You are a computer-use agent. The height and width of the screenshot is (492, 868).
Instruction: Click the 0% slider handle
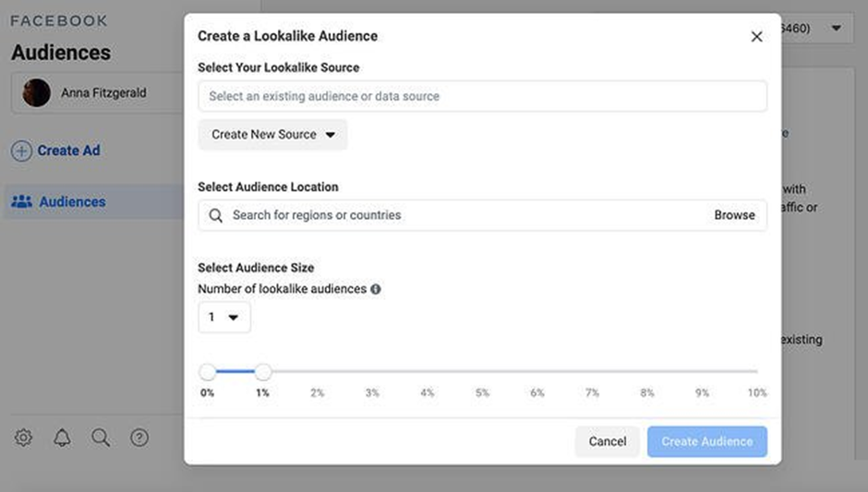(x=208, y=372)
